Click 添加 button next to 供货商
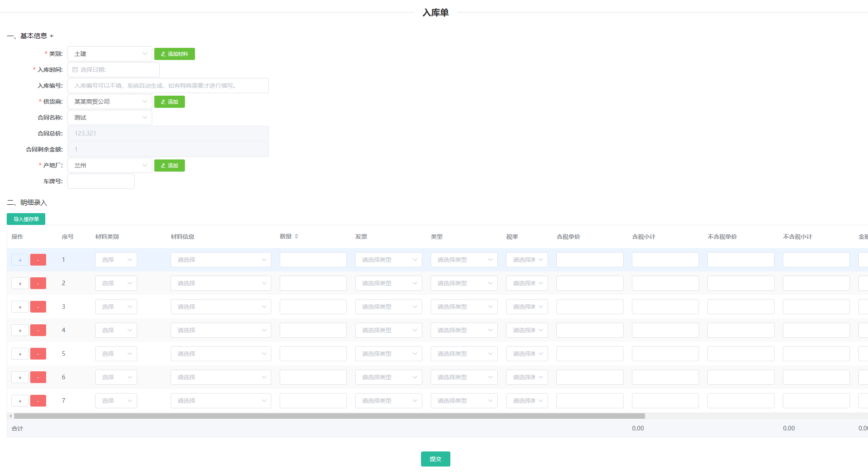 coord(169,102)
